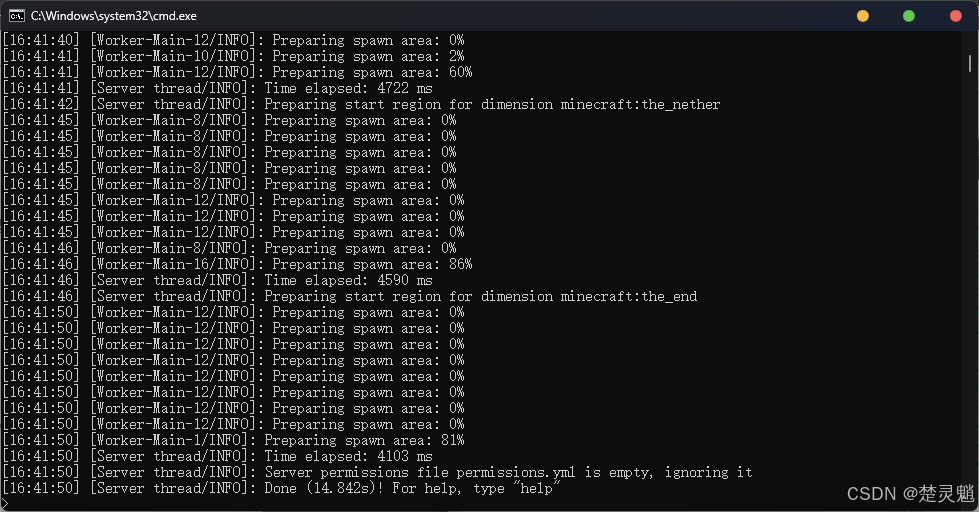Click the 'Time elapsed: 4590 ms' line
The image size is (979, 512).
pyautogui.click(x=218, y=280)
